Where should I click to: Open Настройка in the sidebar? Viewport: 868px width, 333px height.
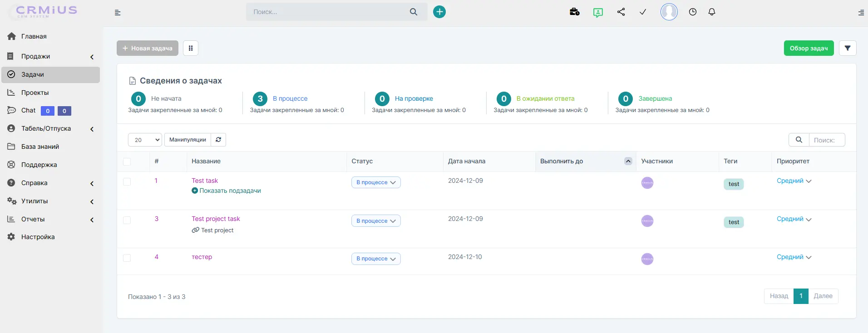(50, 237)
